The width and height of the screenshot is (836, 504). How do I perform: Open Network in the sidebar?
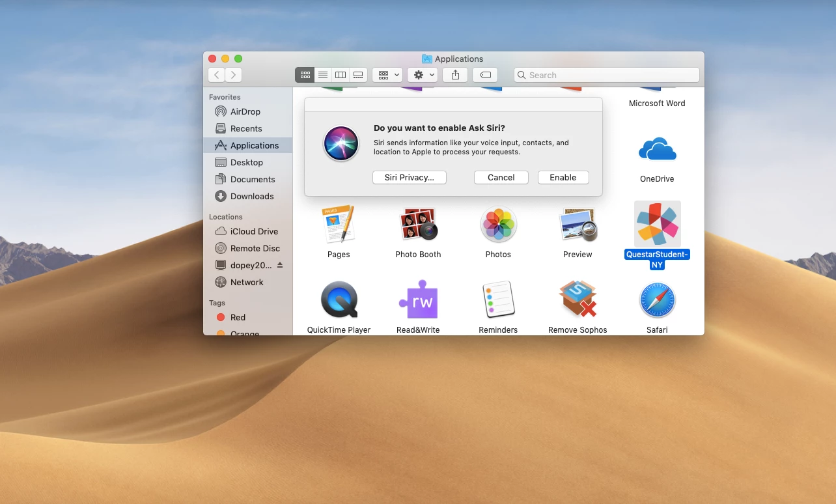click(247, 282)
